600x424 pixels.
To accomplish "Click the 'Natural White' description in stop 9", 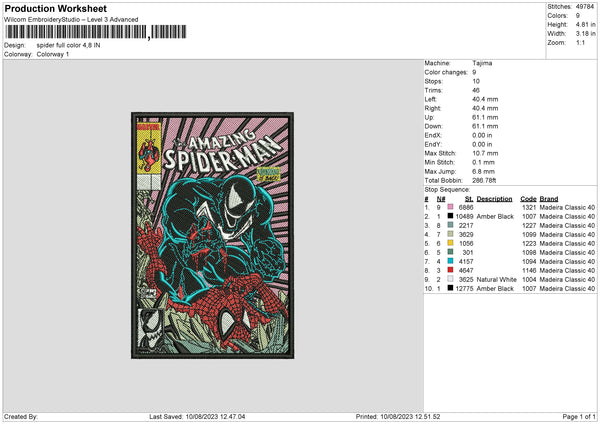I will (x=497, y=279).
